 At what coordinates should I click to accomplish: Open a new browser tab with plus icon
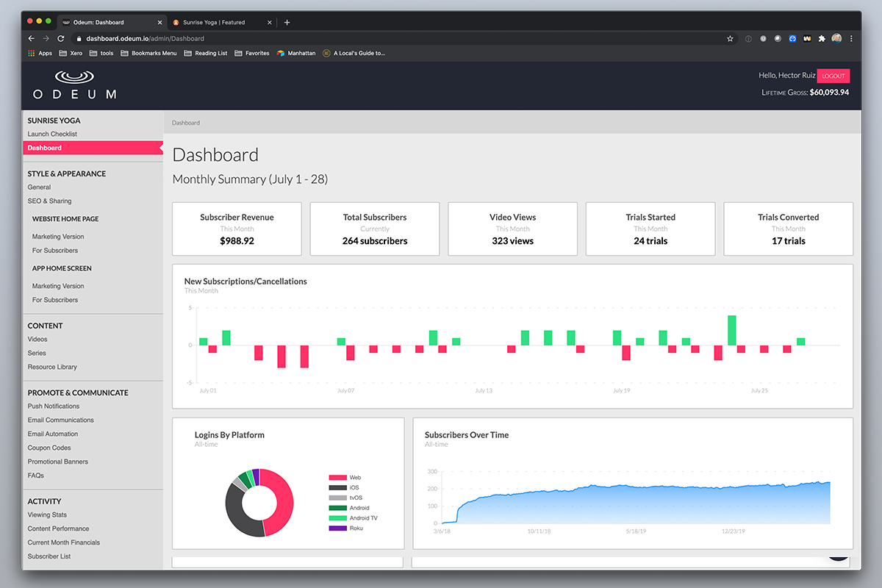coord(287,22)
